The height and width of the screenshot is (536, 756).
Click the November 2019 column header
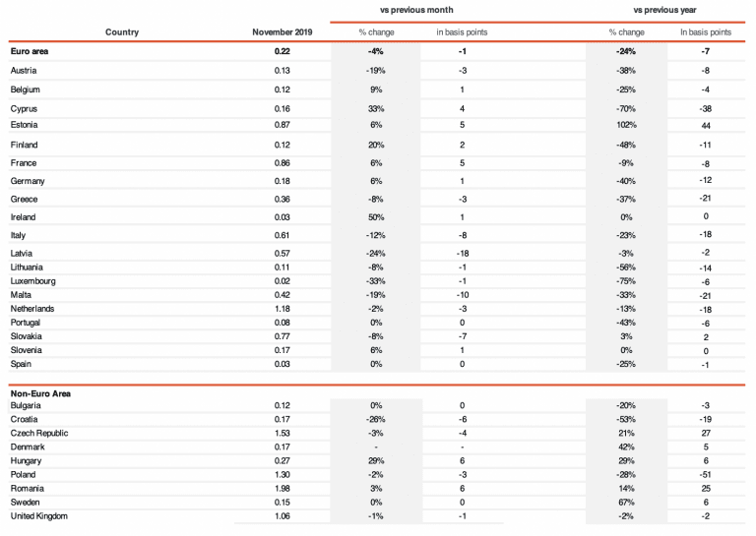point(283,32)
